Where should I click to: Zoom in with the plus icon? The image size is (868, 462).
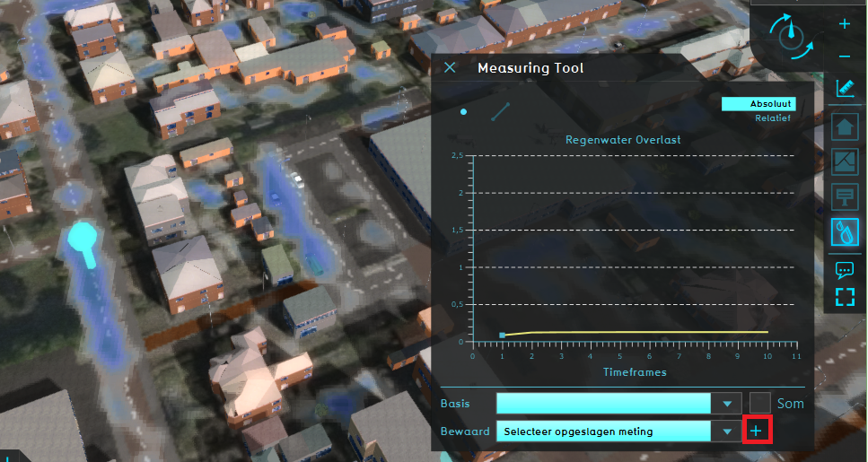(x=844, y=24)
